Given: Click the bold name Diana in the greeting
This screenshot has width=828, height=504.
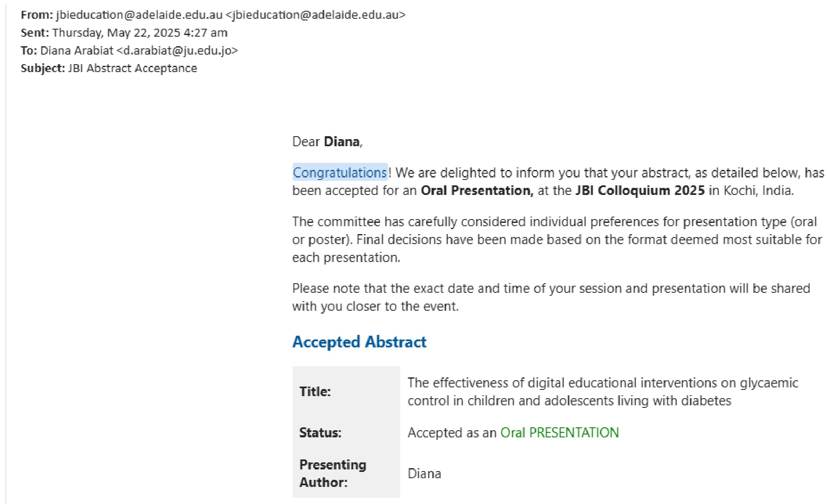Looking at the screenshot, I should tap(341, 142).
